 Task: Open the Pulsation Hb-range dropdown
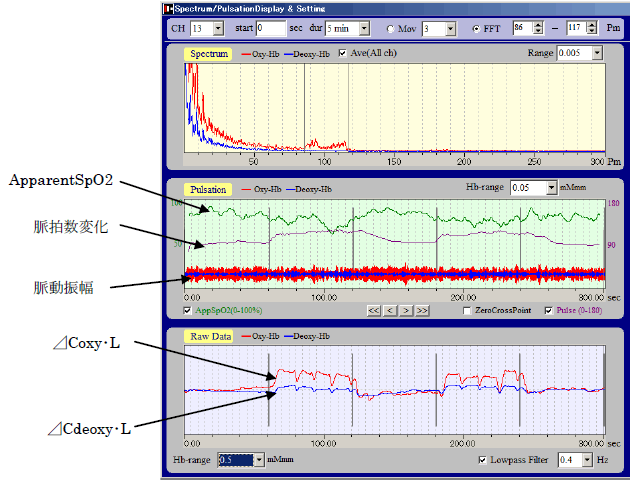pyautogui.click(x=552, y=188)
